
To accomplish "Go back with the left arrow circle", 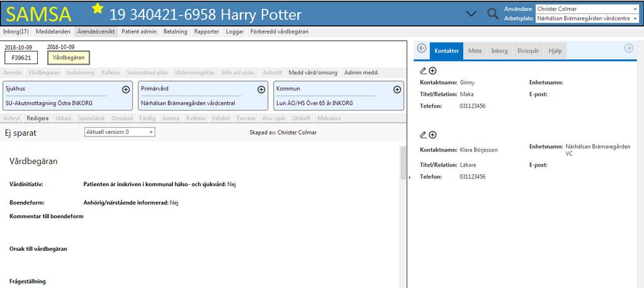I will click(422, 48).
